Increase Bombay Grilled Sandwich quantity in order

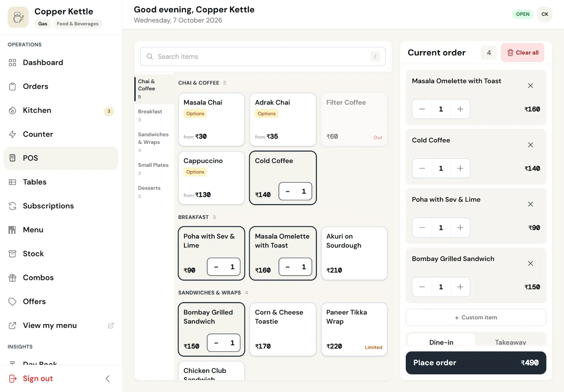point(460,287)
